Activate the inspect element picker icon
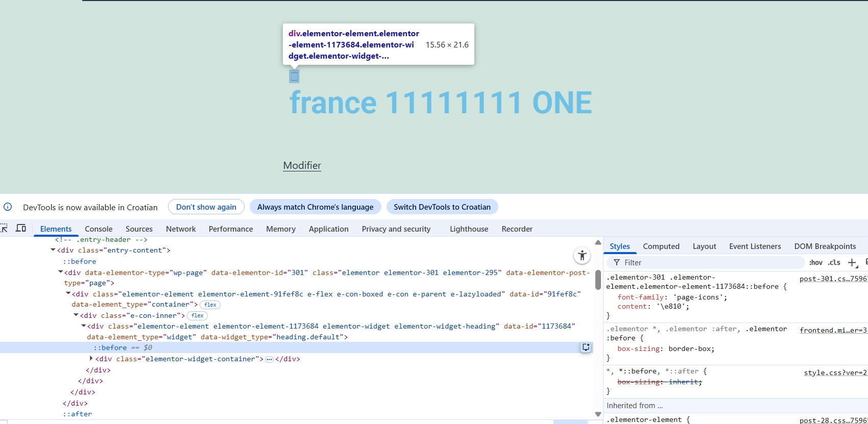Screen dimensions: 868x424 pyautogui.click(x=4, y=228)
